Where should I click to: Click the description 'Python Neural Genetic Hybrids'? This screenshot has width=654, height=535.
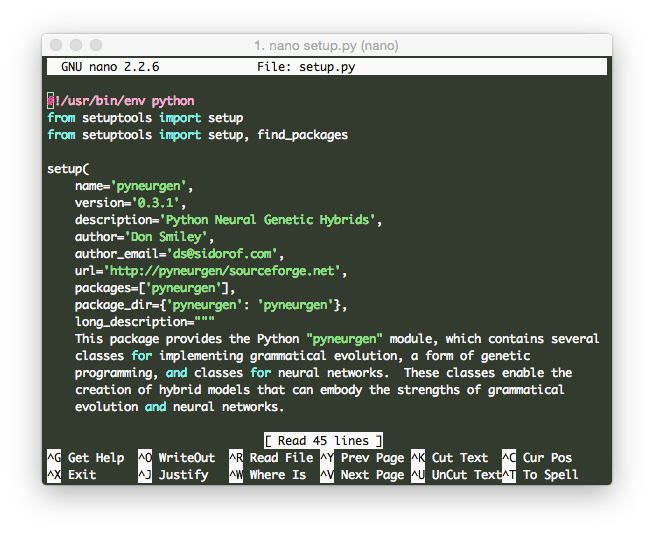(x=267, y=220)
